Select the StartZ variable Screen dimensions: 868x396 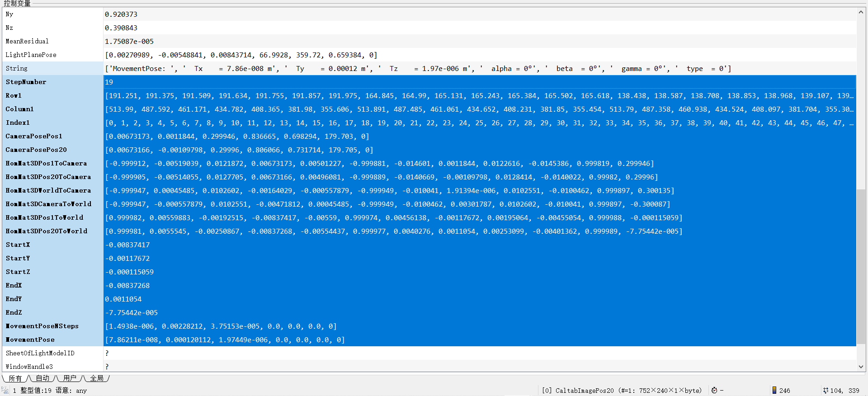pyautogui.click(x=18, y=272)
